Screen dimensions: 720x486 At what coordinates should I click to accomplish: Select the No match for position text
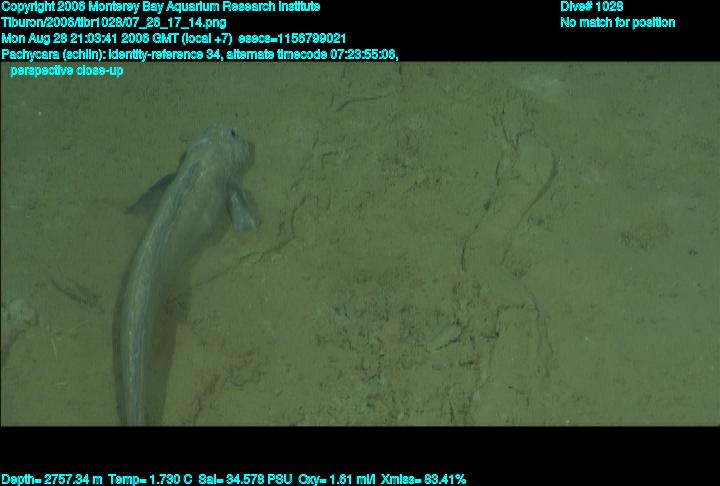[x=617, y=22]
